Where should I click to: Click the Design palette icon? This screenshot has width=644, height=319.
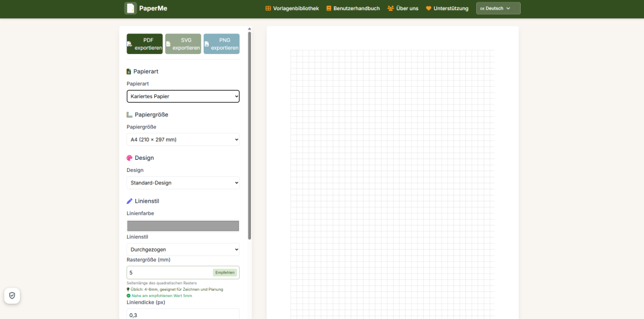(130, 158)
